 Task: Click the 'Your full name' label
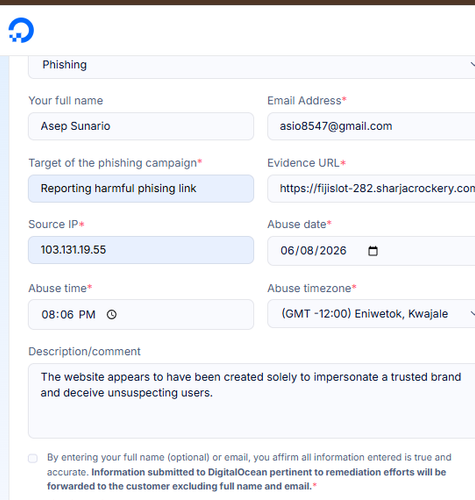point(66,100)
